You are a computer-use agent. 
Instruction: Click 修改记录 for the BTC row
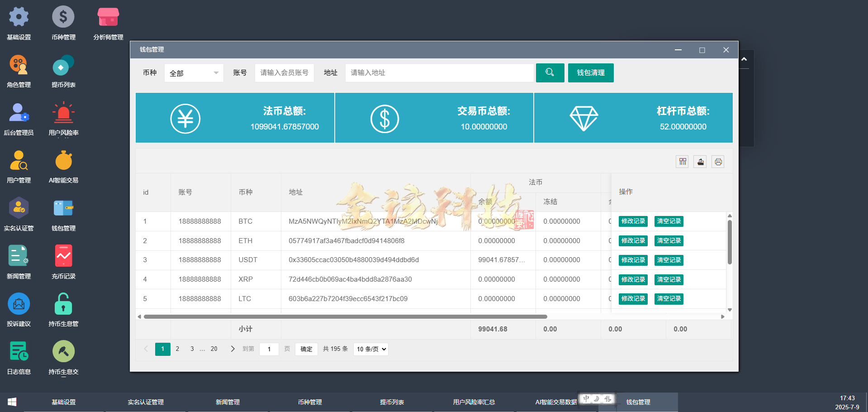633,221
